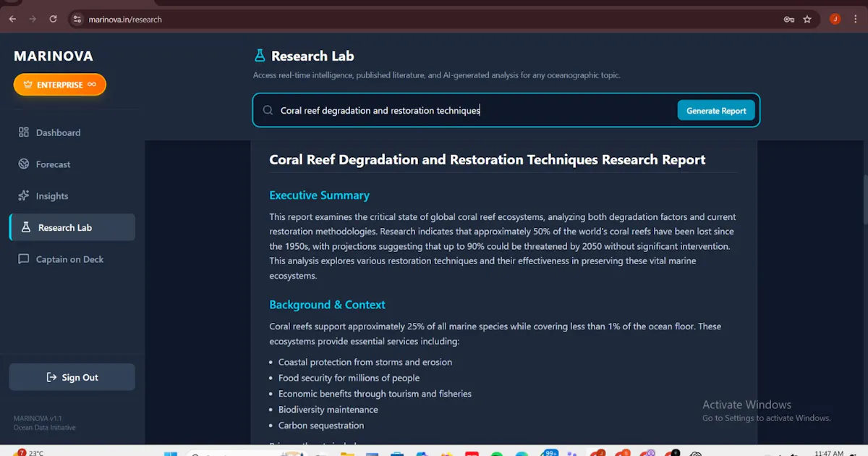Click the taskbar clock showing 11:47 AM
868x456 pixels.
(x=829, y=453)
